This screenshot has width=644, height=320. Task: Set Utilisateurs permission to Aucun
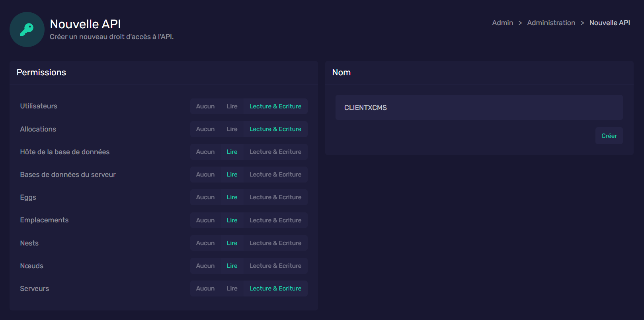click(205, 106)
